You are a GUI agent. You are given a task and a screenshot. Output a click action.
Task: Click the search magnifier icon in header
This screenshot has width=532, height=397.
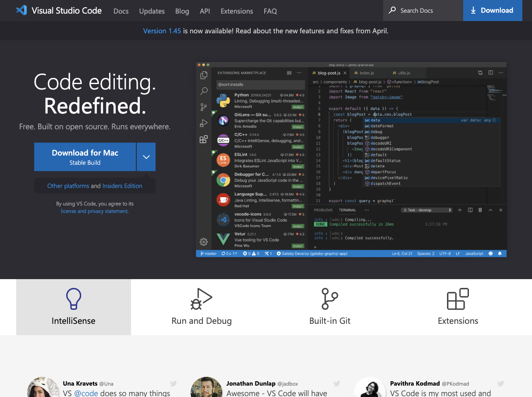click(392, 10)
